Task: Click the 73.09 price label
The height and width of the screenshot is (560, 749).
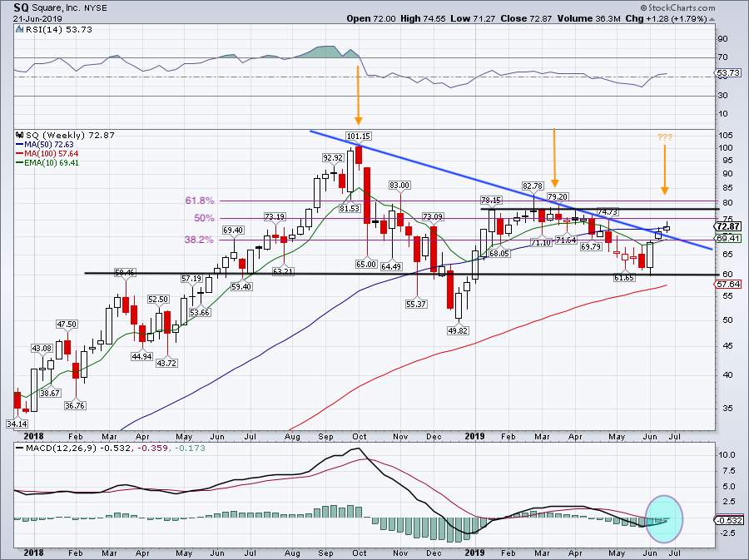Action: (x=433, y=216)
